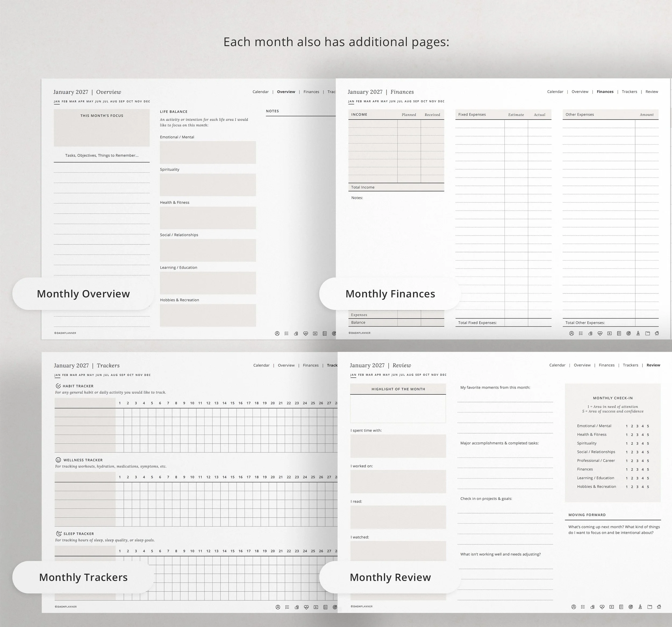Click target icon on Review page footer

630,607
